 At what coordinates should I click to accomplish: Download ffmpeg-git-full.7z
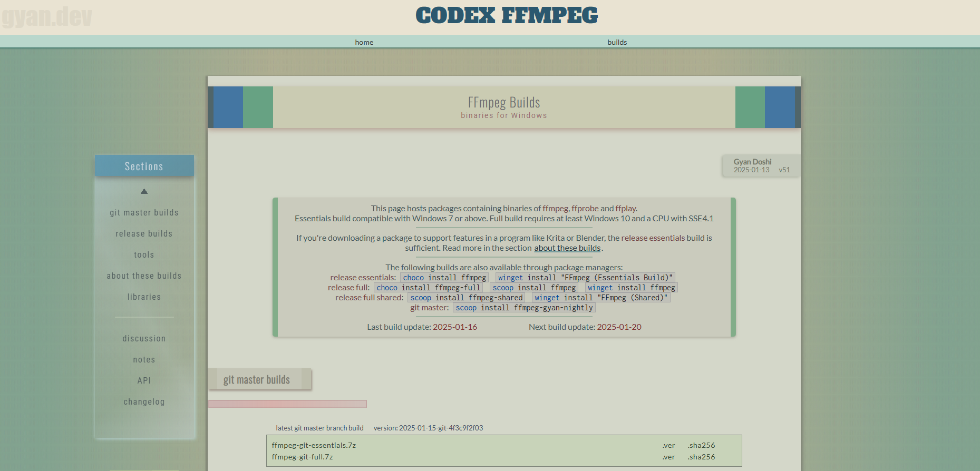pos(302,457)
